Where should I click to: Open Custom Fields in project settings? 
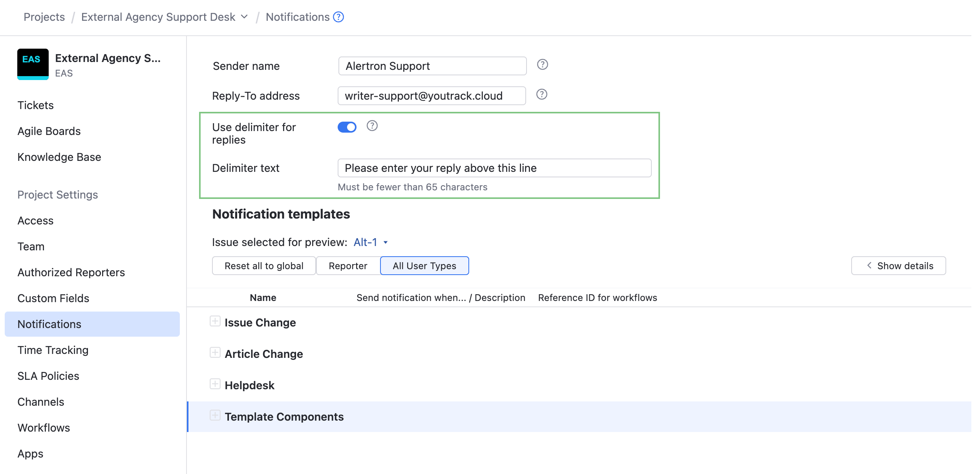pos(53,298)
